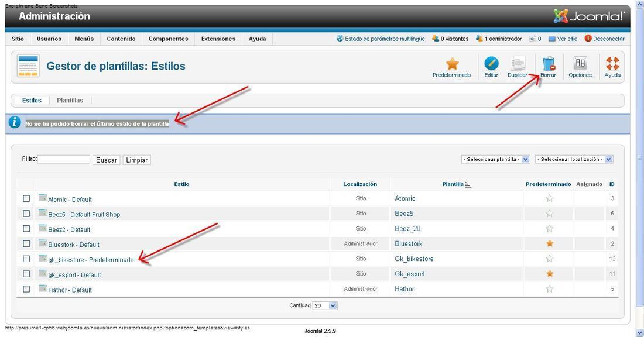Check the gk_esport - Default checkbox
This screenshot has width=644, height=337.
[x=26, y=274]
